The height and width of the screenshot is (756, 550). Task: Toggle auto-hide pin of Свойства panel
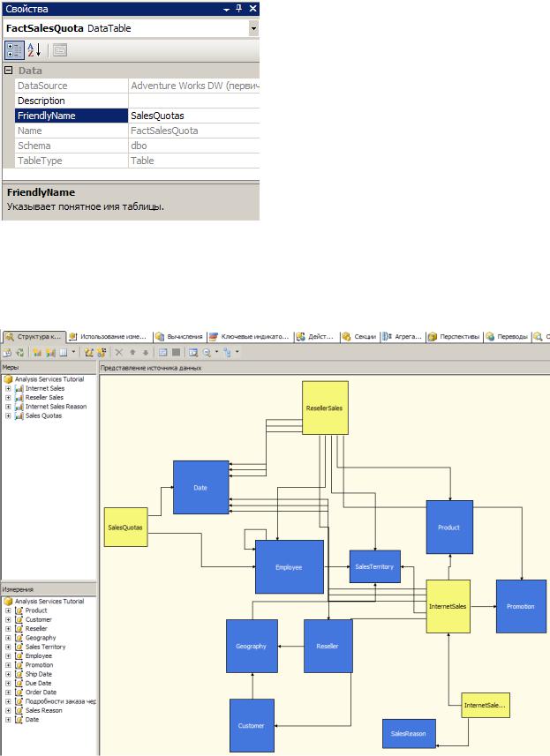[239, 8]
